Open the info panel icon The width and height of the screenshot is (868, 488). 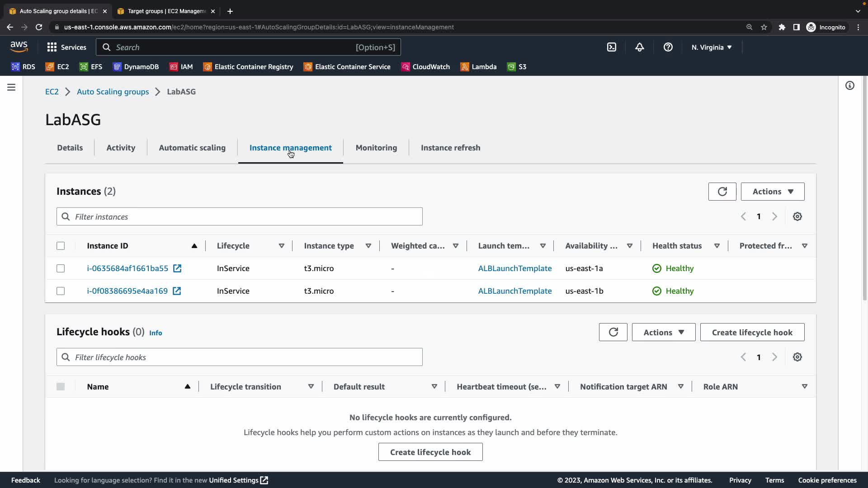(849, 86)
